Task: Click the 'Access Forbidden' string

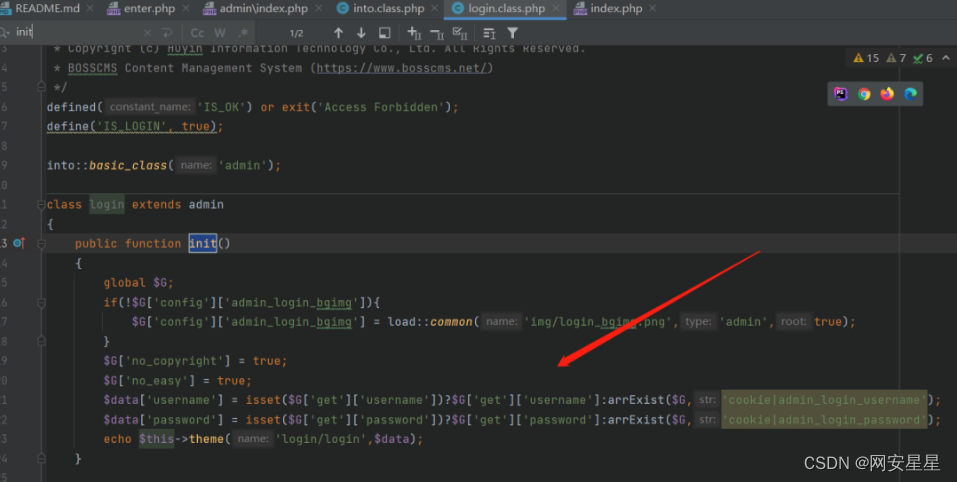Action: 381,107
